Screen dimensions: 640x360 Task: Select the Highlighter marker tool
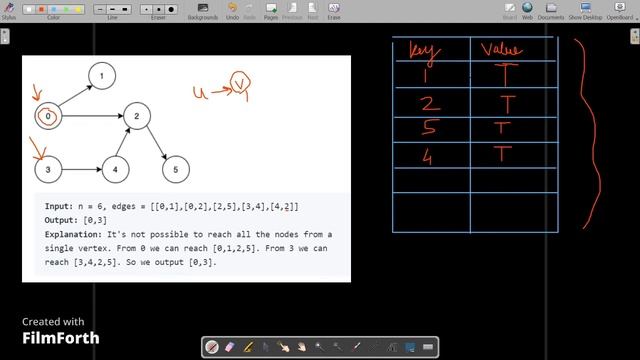[248, 347]
